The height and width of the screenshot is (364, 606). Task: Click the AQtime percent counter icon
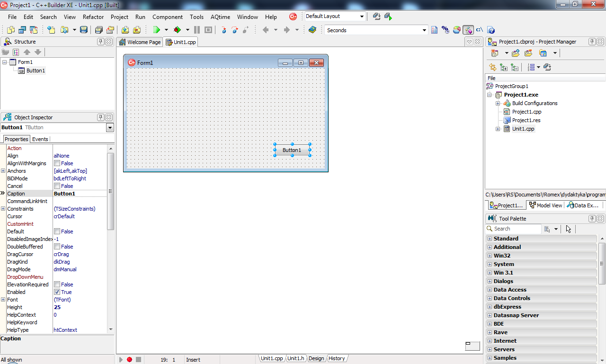pos(446,30)
